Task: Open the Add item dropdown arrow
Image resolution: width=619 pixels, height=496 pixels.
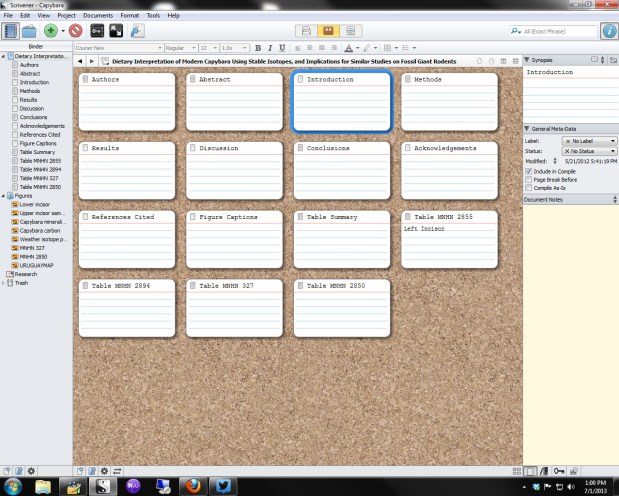Action: [63, 31]
